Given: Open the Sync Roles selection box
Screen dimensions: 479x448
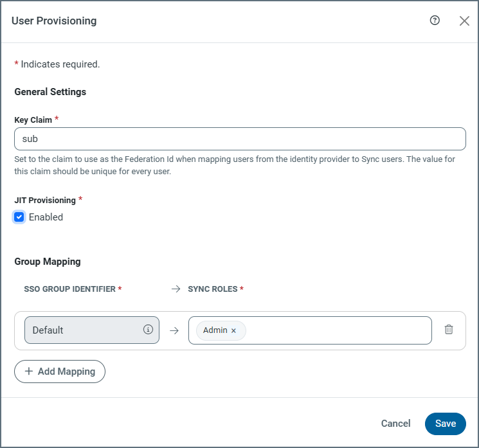Looking at the screenshot, I should pos(338,330).
